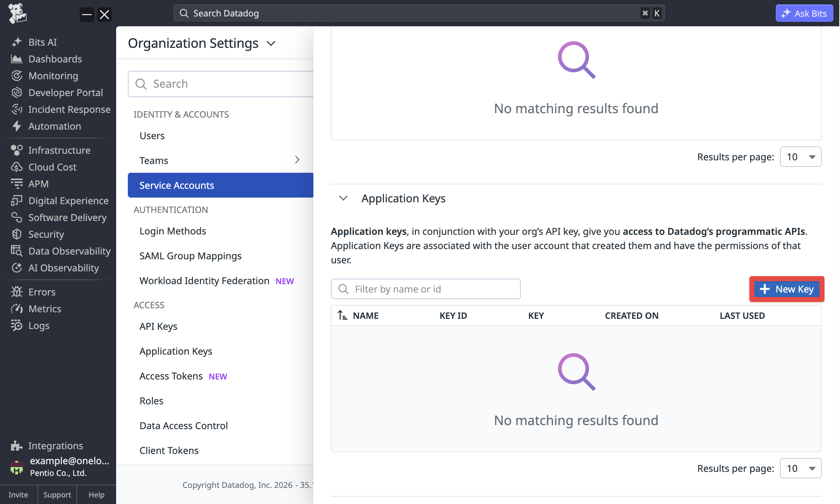Image resolution: width=840 pixels, height=504 pixels.
Task: Focus the settings Search box
Action: pyautogui.click(x=221, y=84)
